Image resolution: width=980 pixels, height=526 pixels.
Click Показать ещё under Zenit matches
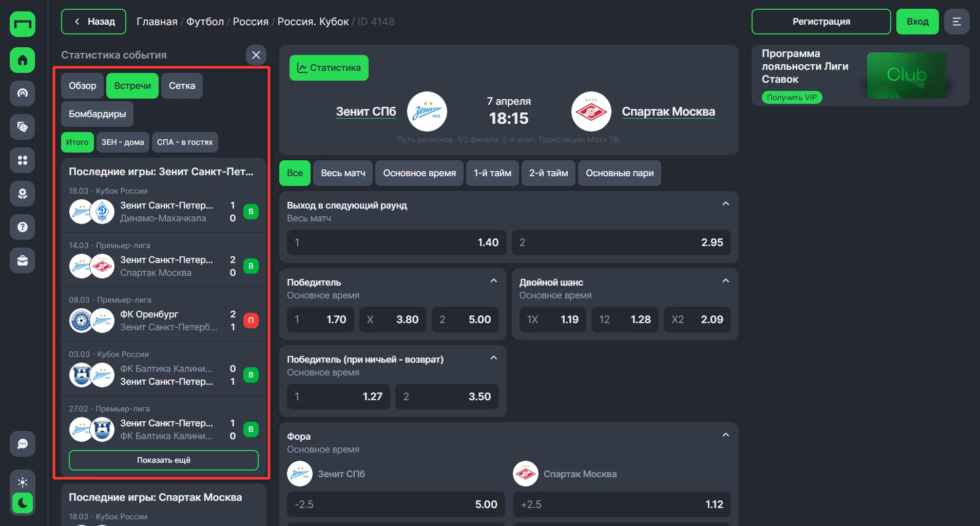[164, 460]
